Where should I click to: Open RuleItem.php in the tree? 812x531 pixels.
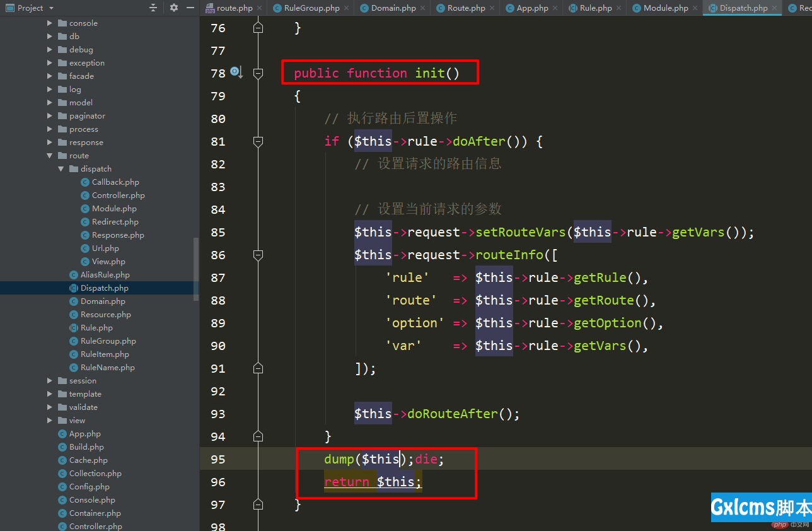tap(105, 354)
